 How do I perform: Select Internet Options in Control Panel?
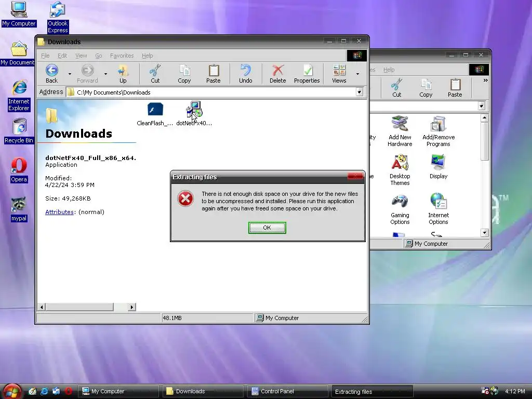coord(438,209)
